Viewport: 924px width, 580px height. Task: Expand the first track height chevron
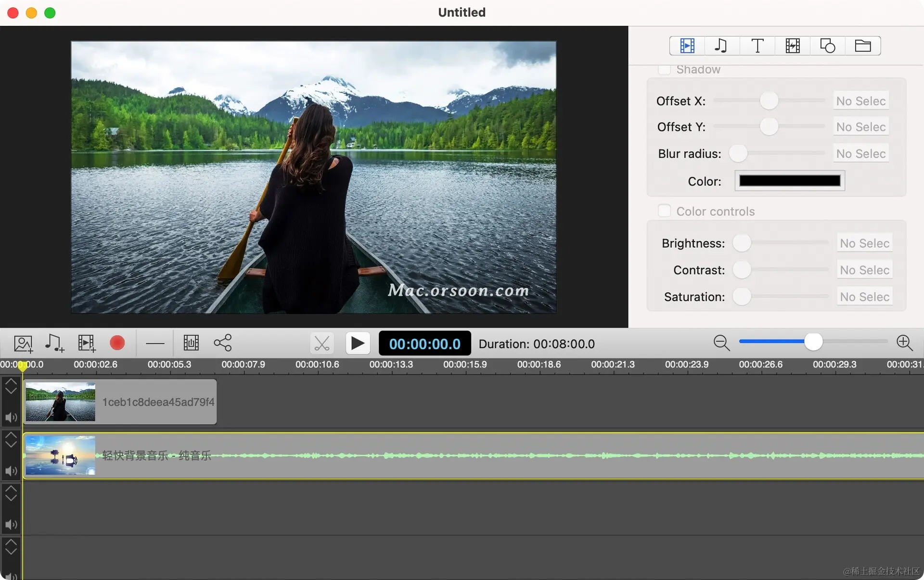click(x=11, y=386)
